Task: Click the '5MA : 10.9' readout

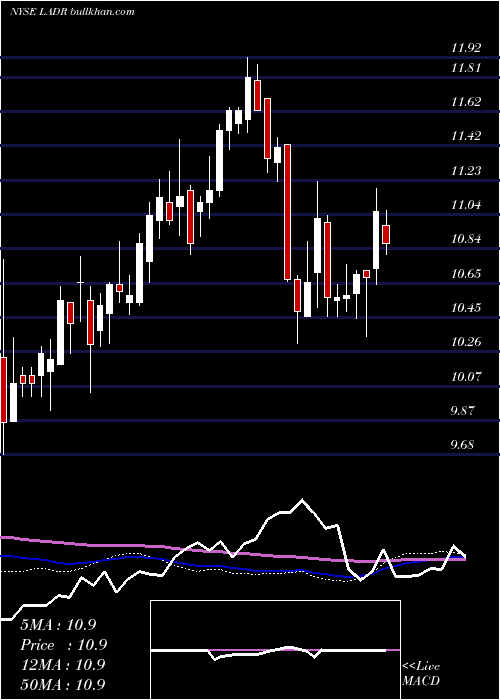Action: [x=58, y=625]
